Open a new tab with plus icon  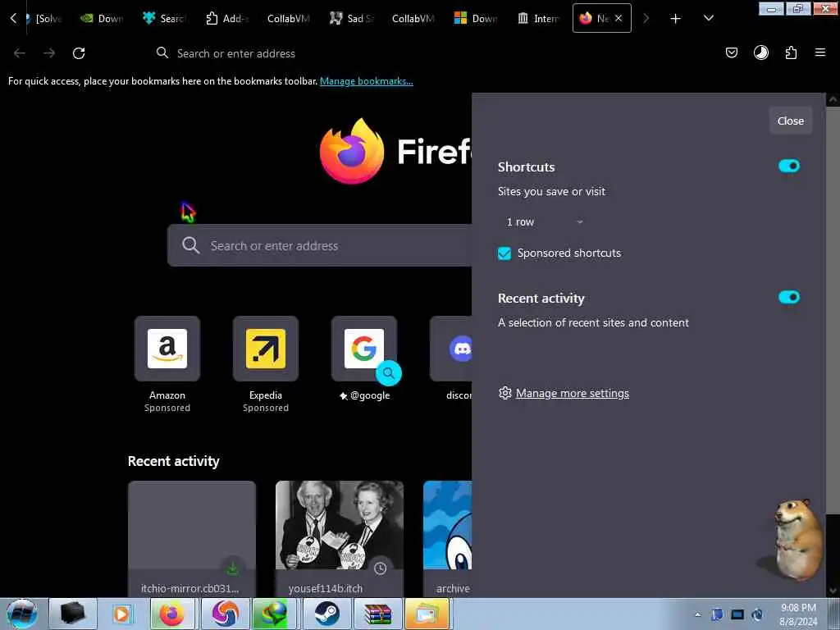click(675, 18)
